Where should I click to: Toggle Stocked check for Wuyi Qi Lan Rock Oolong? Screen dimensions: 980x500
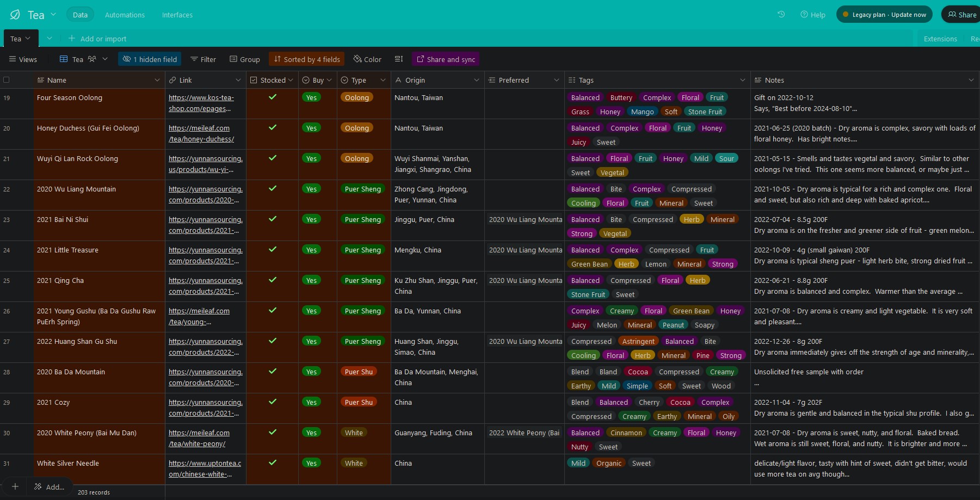point(273,158)
